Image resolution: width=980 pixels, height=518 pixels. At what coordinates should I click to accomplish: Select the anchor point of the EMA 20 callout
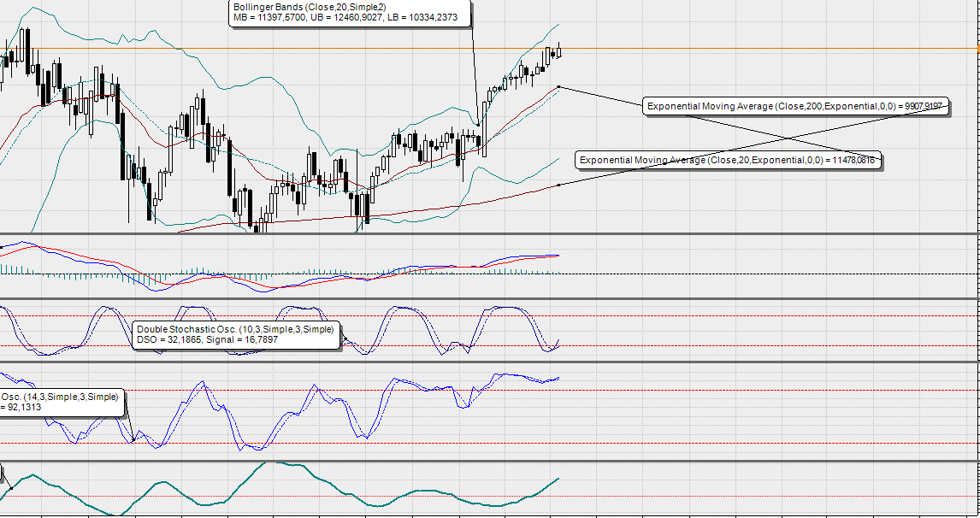[558, 87]
